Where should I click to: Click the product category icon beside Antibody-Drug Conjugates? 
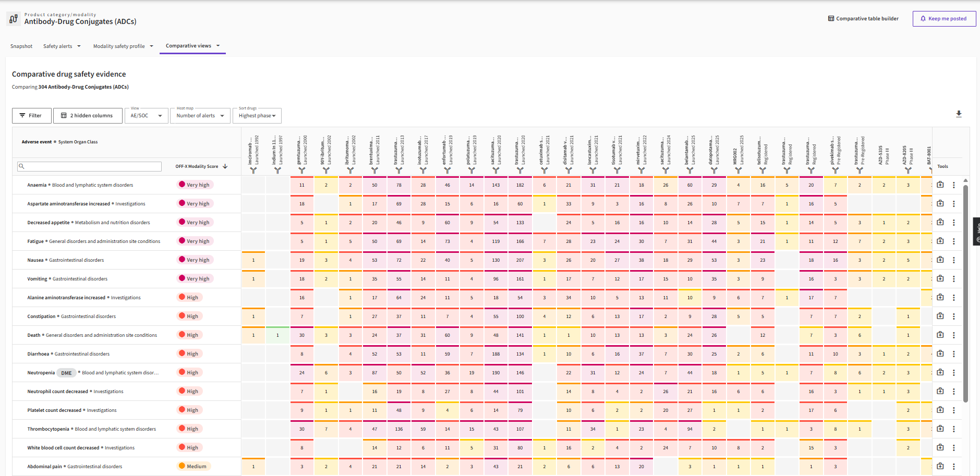14,19
